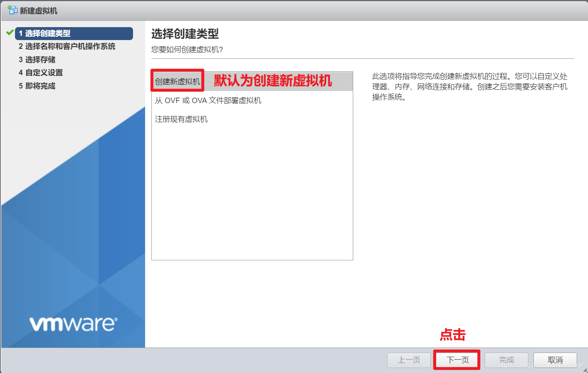Image resolution: width=588 pixels, height=373 pixels.
Task: Click the New Virtual Machine icon in title bar
Action: (12, 10)
